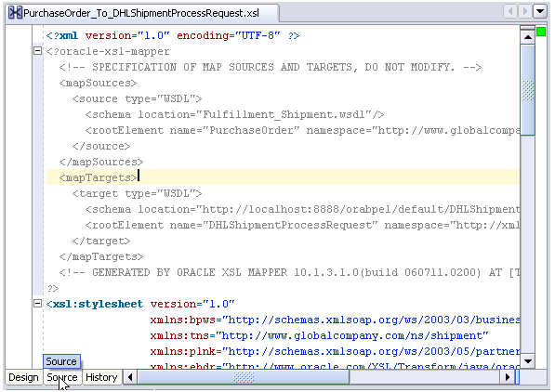Click the GENERATED BY ORACLE XSL MAPPER comment
The width and height of the screenshot is (555, 392).
pos(289,272)
